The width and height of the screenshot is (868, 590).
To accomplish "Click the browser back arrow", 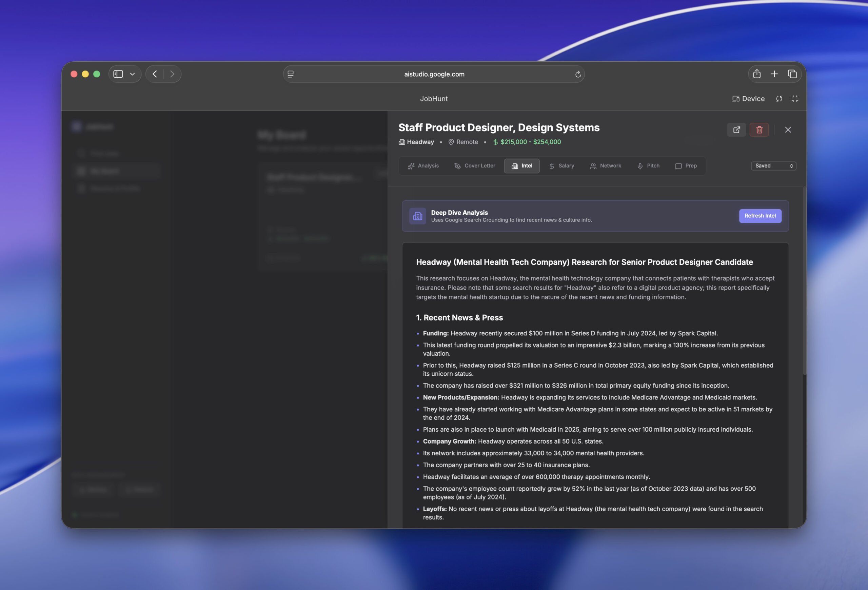I will point(155,74).
